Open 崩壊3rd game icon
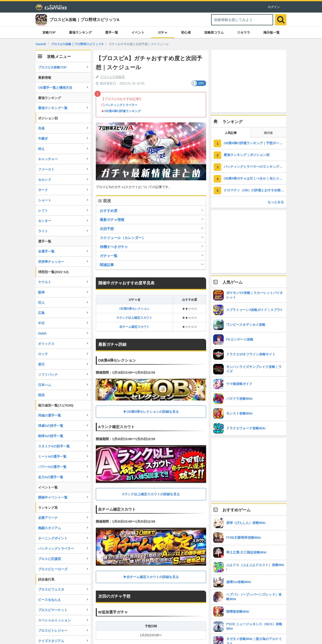The height and width of the screenshot is (644, 322). point(218,582)
